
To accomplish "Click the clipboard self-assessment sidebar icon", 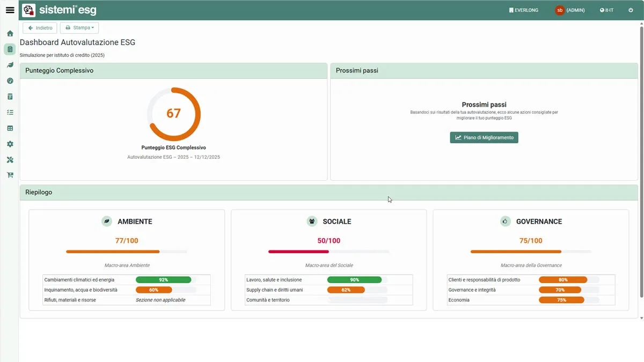I will pyautogui.click(x=10, y=49).
